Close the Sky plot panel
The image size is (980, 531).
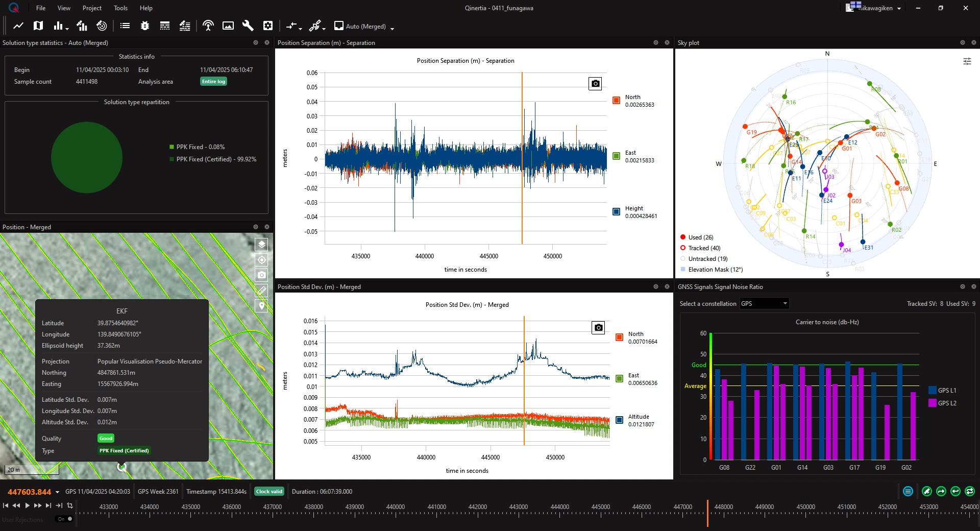pyautogui.click(x=973, y=42)
